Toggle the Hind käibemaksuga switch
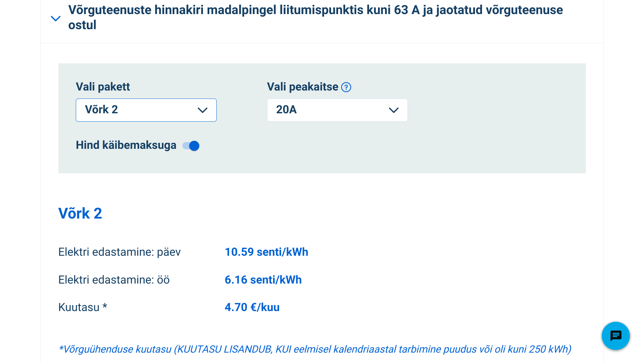This screenshot has width=644, height=362. pos(191,146)
